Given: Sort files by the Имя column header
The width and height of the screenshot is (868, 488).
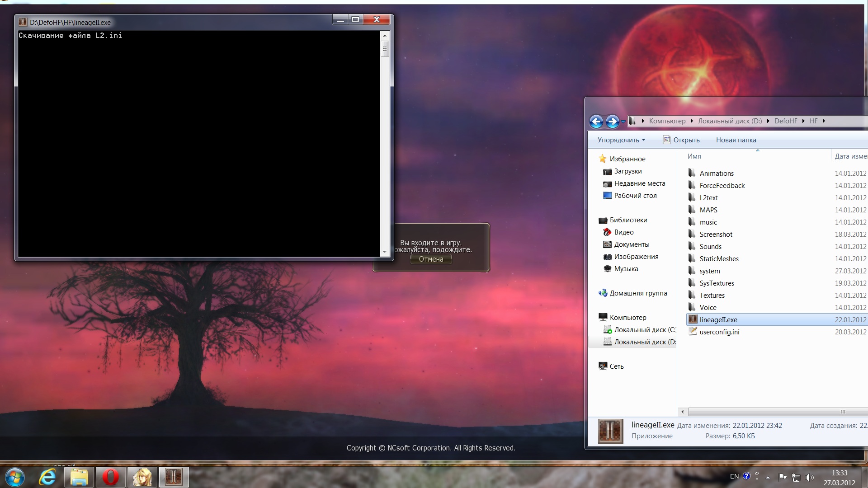Looking at the screenshot, I should 694,156.
